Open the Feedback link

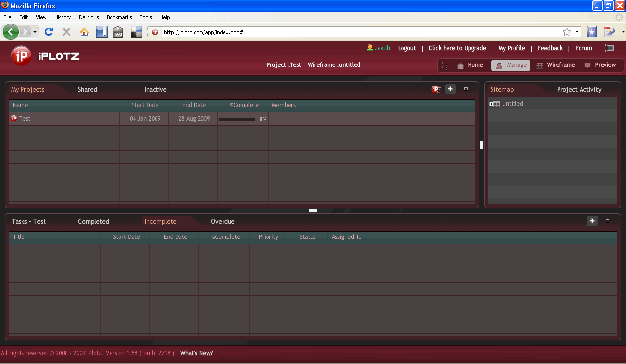pos(550,48)
